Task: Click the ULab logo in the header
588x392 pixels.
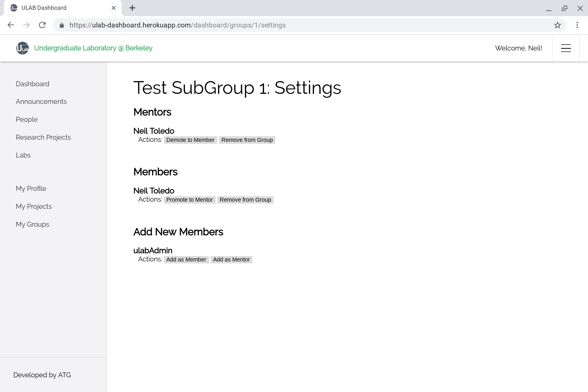Action: click(x=23, y=48)
